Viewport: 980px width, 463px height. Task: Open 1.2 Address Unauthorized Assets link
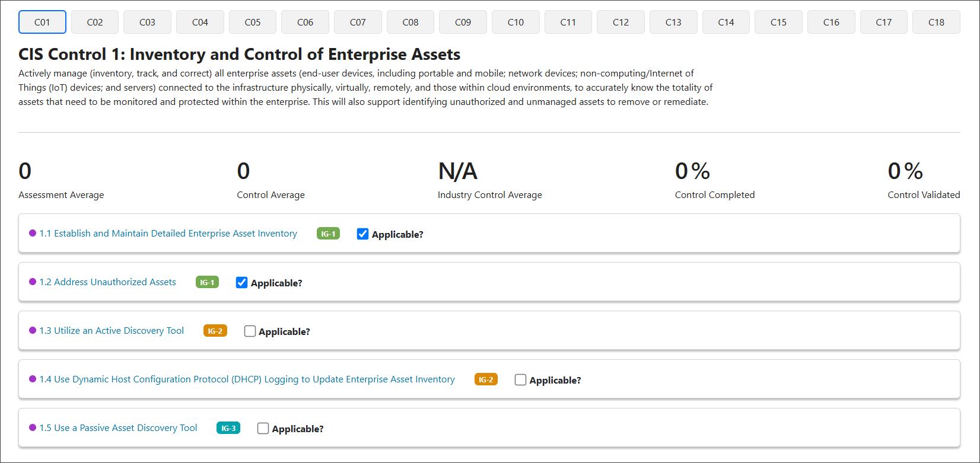click(x=107, y=282)
